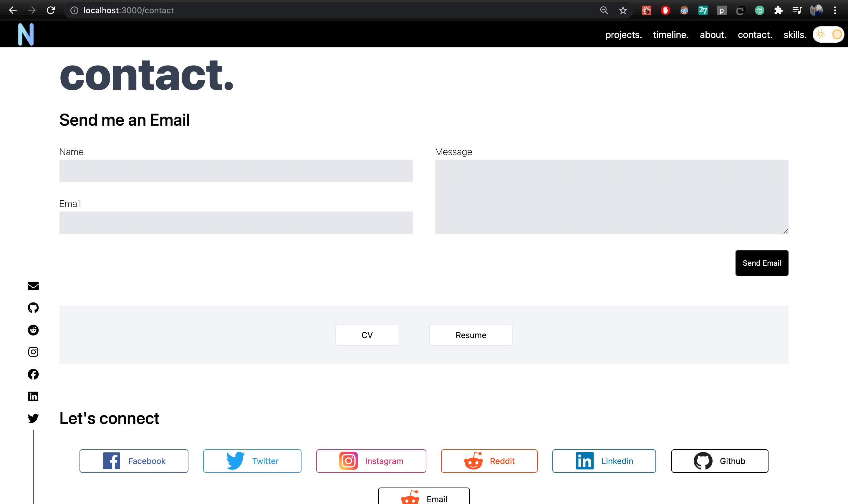Go to timeline. in navbar
Screen dimensions: 848x504
[x=670, y=35]
